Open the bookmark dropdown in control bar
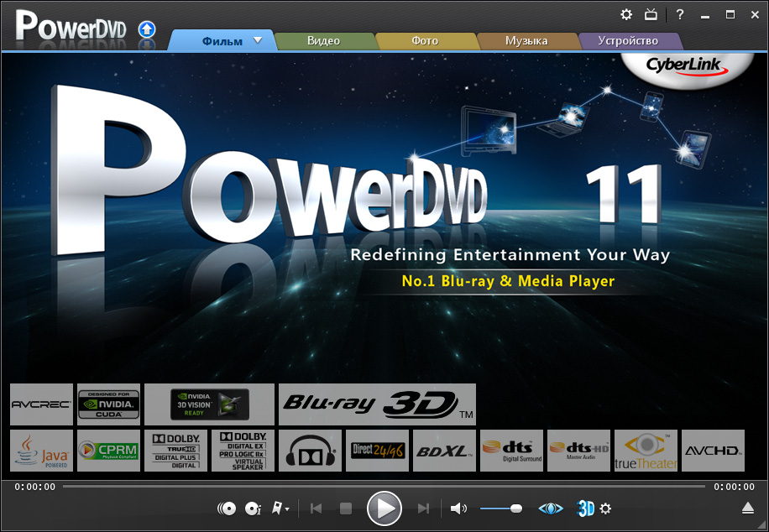This screenshot has height=532, width=769. point(281,509)
